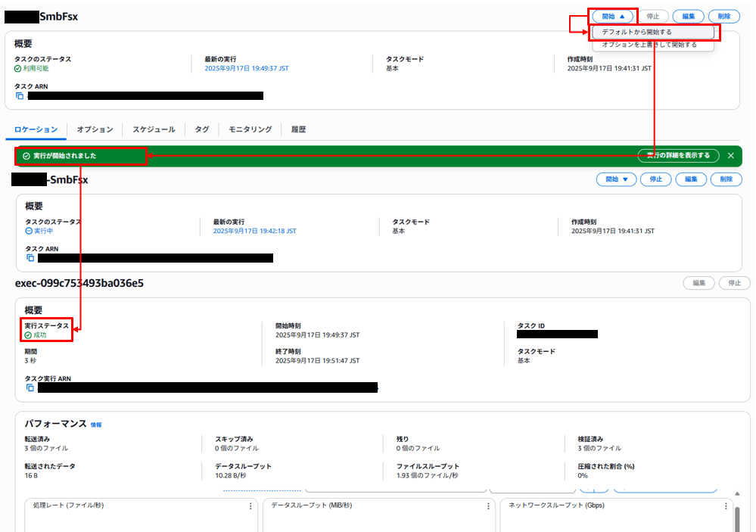The height and width of the screenshot is (532, 756).
Task: Dismiss the green execution started banner
Action: [x=730, y=156]
